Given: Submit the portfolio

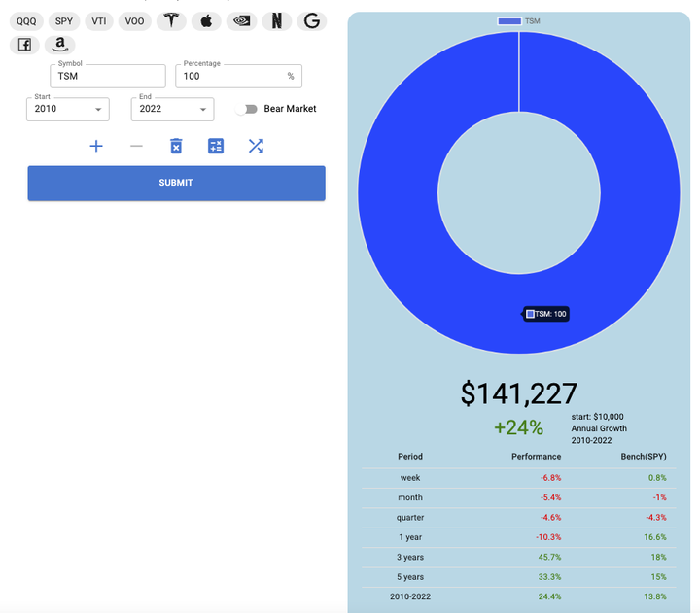Looking at the screenshot, I should 176,183.
